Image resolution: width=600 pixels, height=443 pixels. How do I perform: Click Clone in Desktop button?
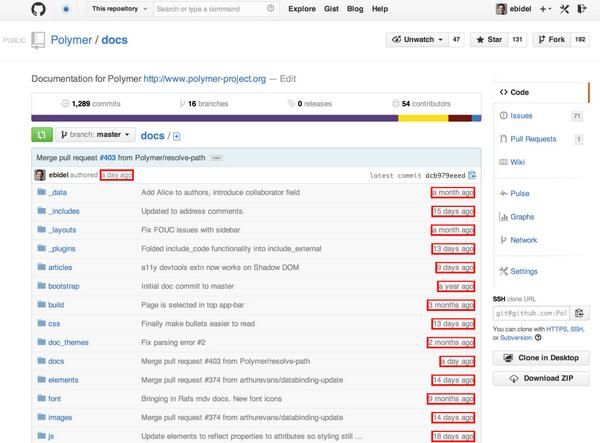(x=541, y=358)
